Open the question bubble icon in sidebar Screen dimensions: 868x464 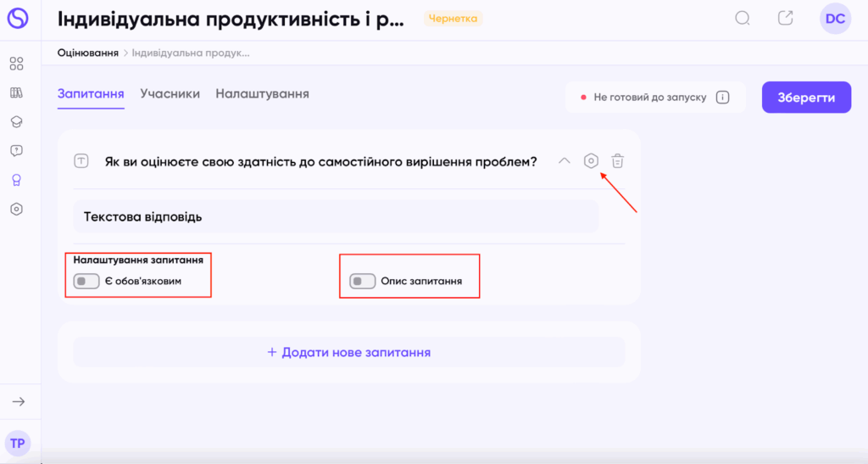(16, 150)
